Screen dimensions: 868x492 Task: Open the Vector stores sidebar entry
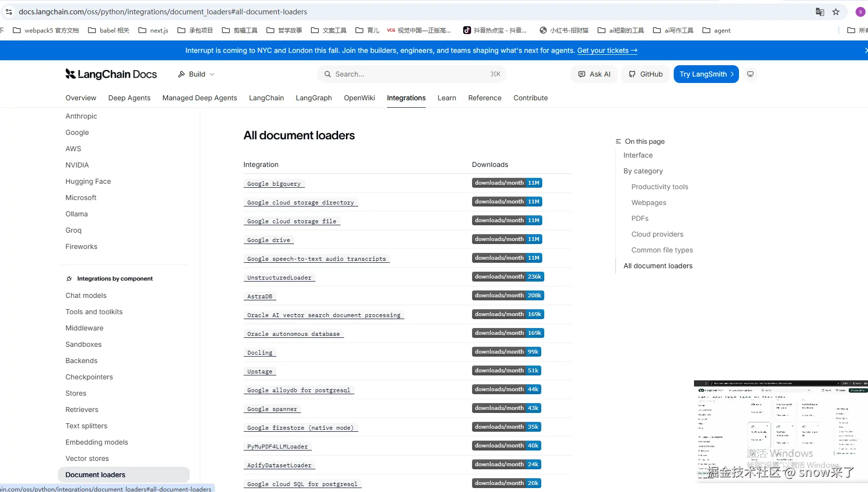pos(87,458)
